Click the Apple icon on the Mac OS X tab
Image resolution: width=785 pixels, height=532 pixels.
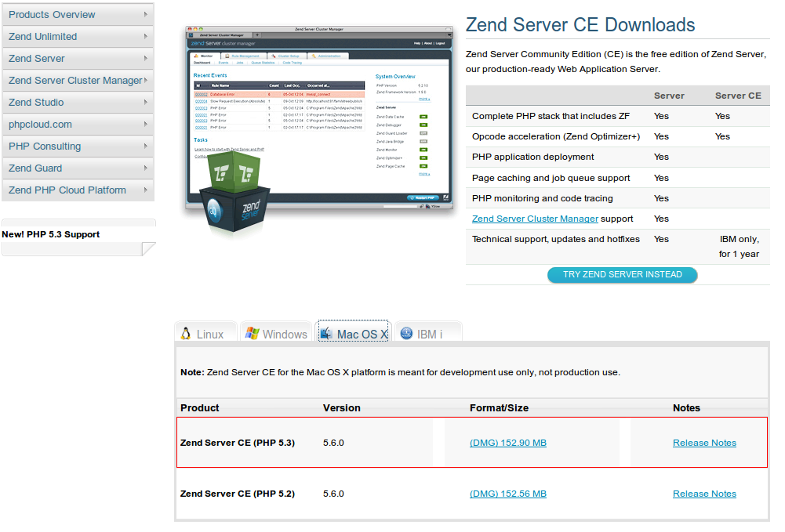click(325, 332)
